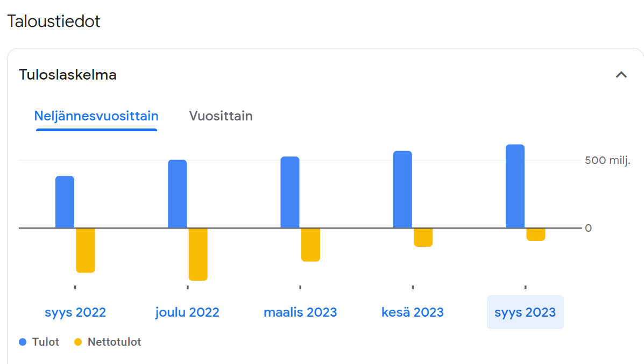The image size is (644, 364).
Task: Select the syys 2022 quarter label
Action: click(75, 312)
